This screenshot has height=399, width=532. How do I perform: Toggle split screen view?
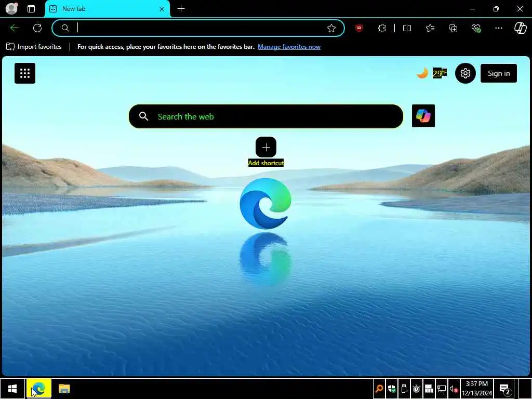(x=407, y=28)
